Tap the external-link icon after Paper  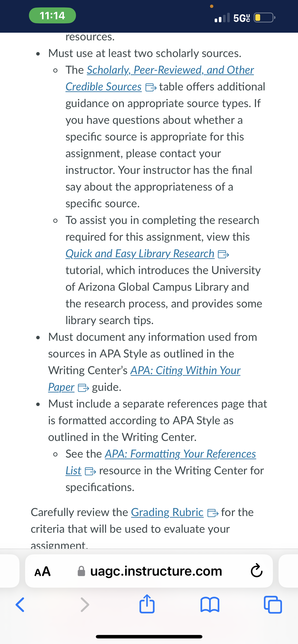click(83, 388)
